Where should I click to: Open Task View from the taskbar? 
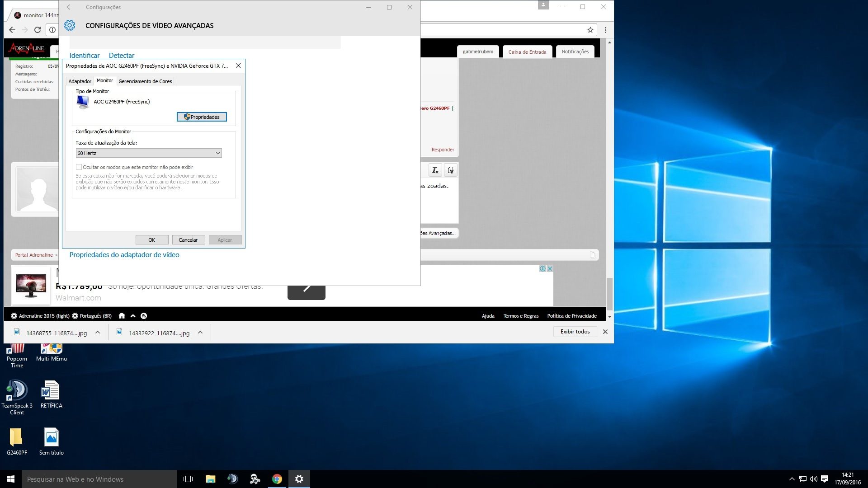click(188, 479)
